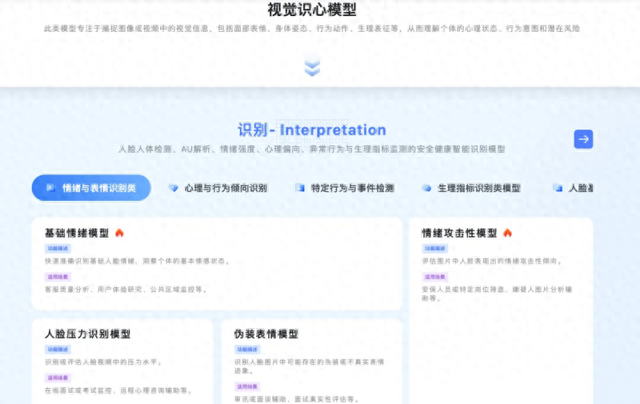Click the purple tag in 伪装表情模型 card

pos(247,386)
